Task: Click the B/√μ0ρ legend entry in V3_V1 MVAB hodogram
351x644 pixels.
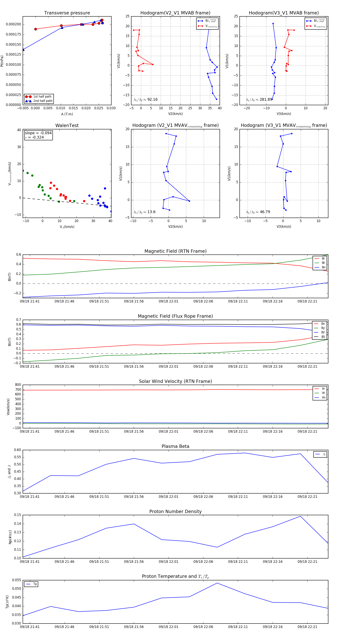Action: coord(316,21)
